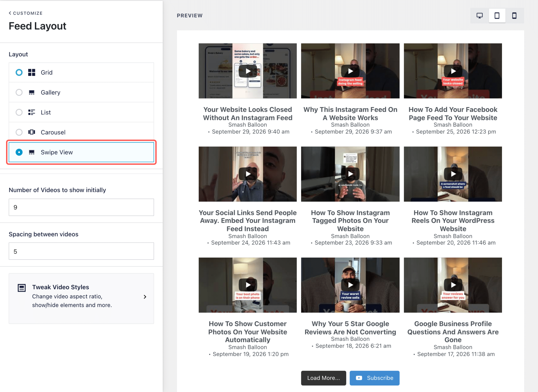538x392 pixels.
Task: Play 'How To Show Instagram Tagged Photos' video
Action: (350, 174)
